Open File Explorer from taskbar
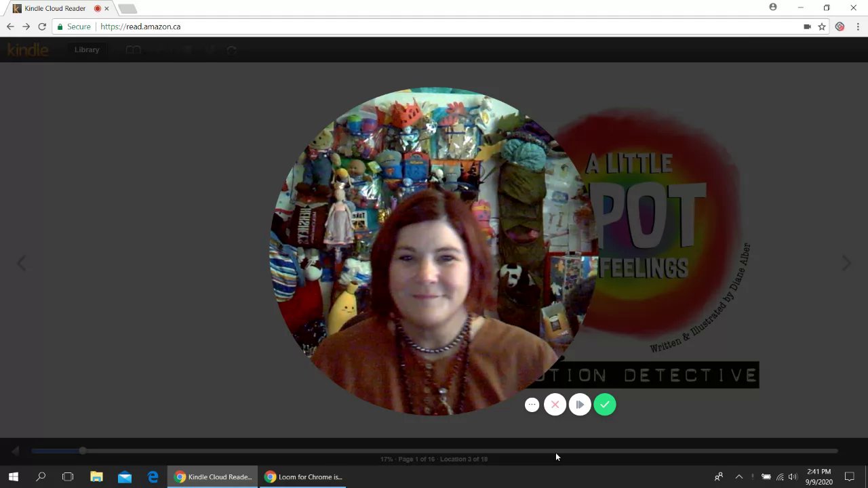 point(96,476)
